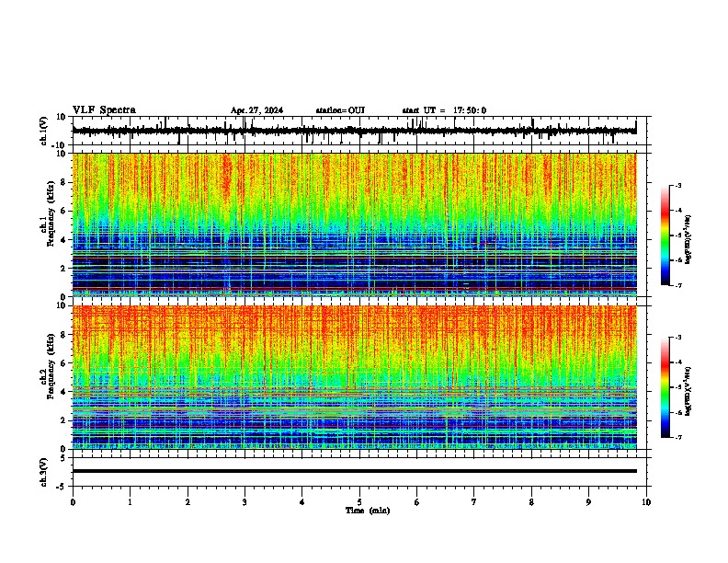Click the "-5" tick on ch.3(V) axis
728x563 pixels.
coord(63,487)
